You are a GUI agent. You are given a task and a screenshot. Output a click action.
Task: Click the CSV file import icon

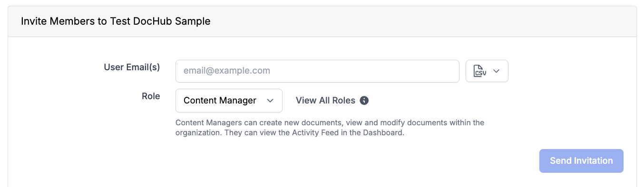pos(479,71)
